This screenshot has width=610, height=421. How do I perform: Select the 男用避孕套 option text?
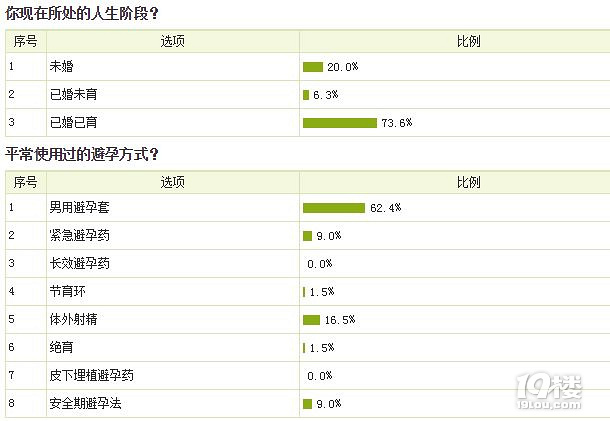click(x=79, y=207)
